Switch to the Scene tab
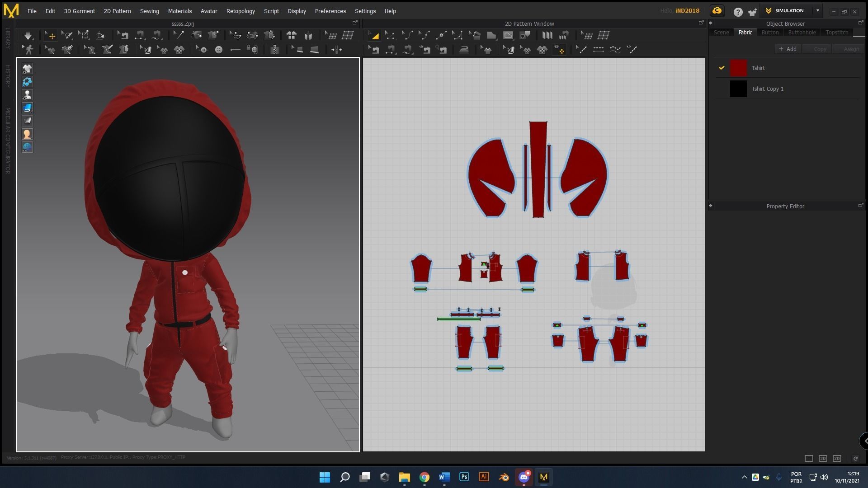 721,33
